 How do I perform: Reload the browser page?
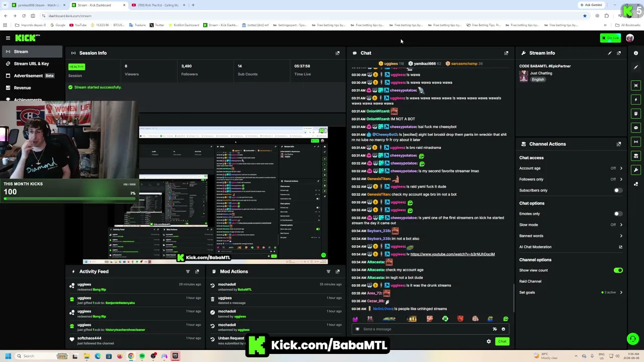[24, 16]
